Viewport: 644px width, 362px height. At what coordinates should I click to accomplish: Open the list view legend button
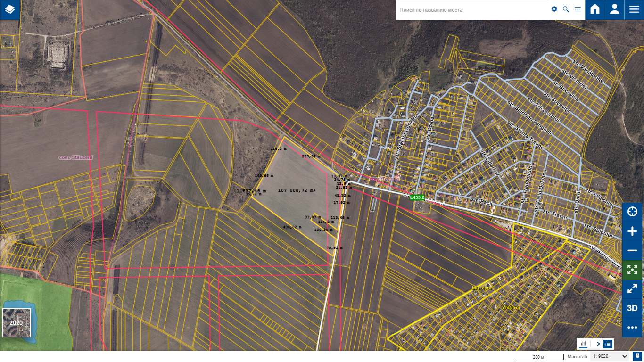click(x=608, y=344)
